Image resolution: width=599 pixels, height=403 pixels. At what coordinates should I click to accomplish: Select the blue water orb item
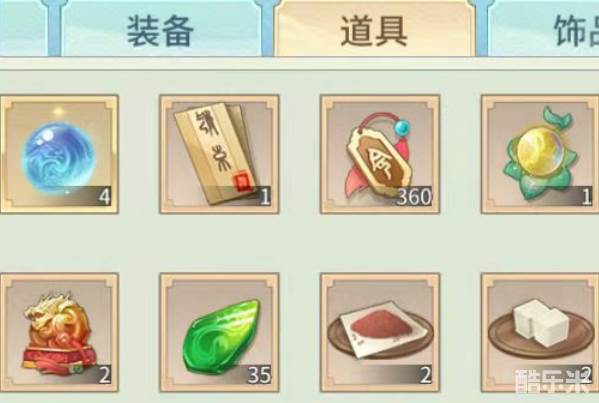pyautogui.click(x=59, y=154)
